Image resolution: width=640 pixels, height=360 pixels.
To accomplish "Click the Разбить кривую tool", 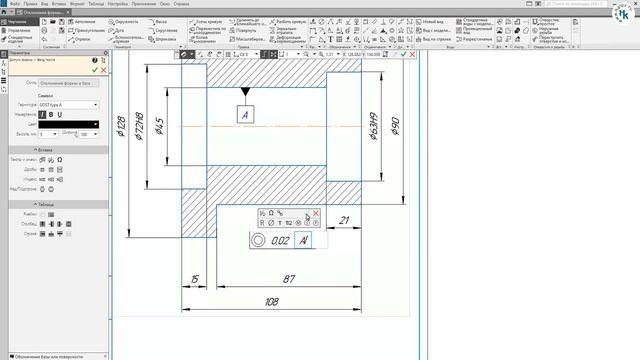I will pos(288,22).
